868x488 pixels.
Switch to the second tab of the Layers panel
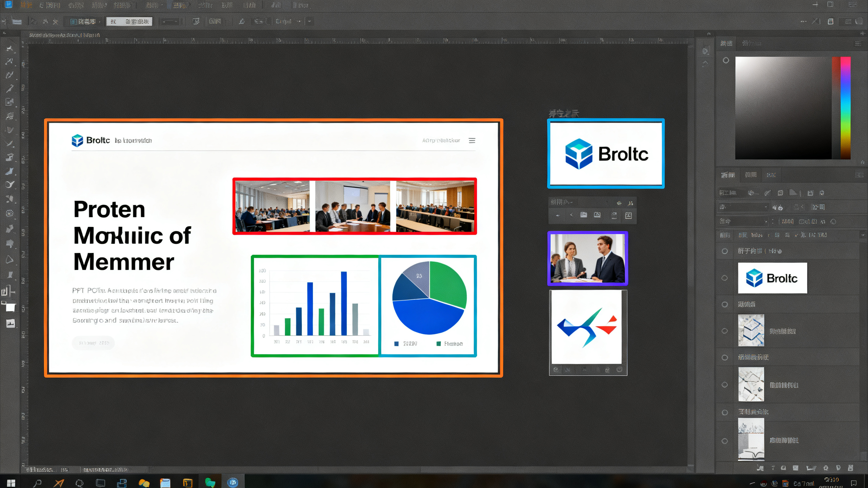(x=750, y=175)
